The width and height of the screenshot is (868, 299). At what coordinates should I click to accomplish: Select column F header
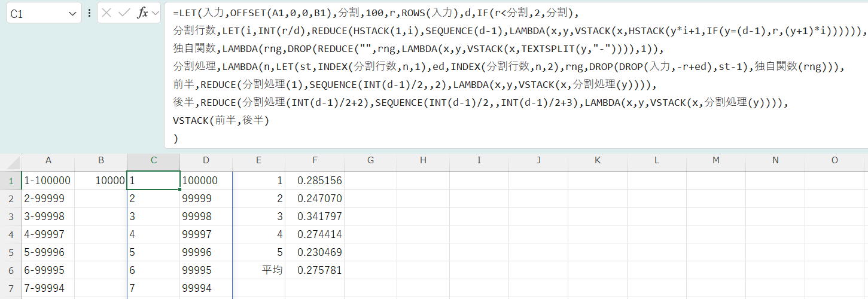pyautogui.click(x=315, y=160)
